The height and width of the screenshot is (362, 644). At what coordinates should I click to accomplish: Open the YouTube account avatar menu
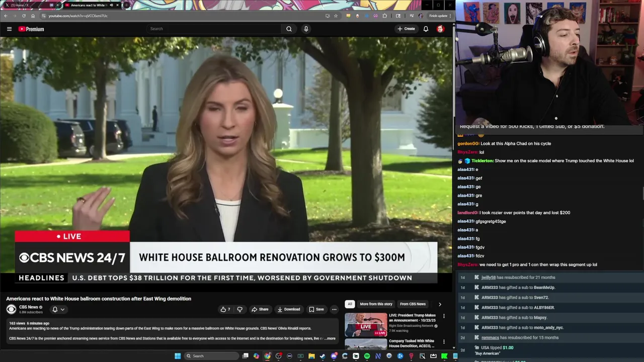pyautogui.click(x=440, y=29)
